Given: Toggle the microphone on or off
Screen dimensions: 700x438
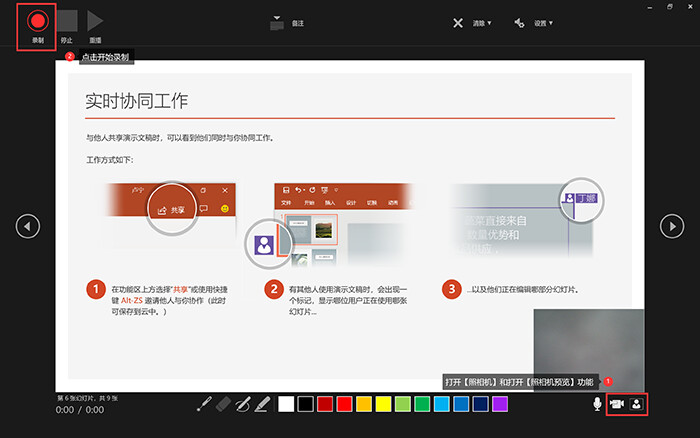Looking at the screenshot, I should click(x=597, y=404).
